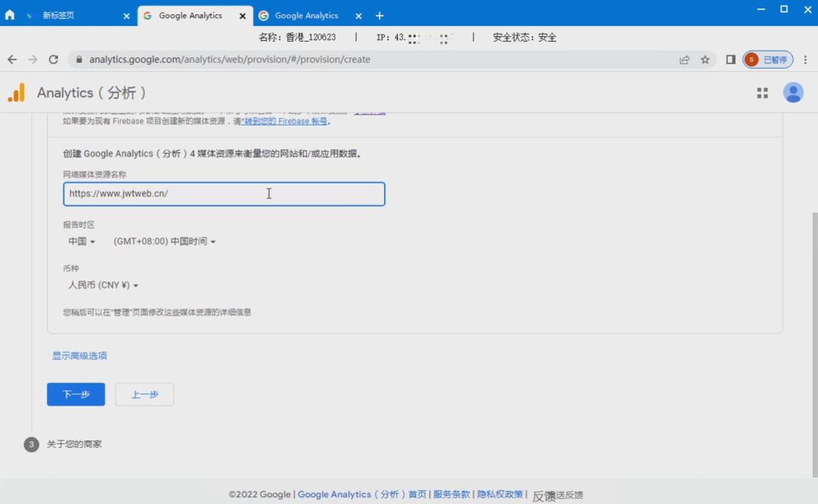
Task: Click the 网络媒体资源名称 input field
Action: 224,194
